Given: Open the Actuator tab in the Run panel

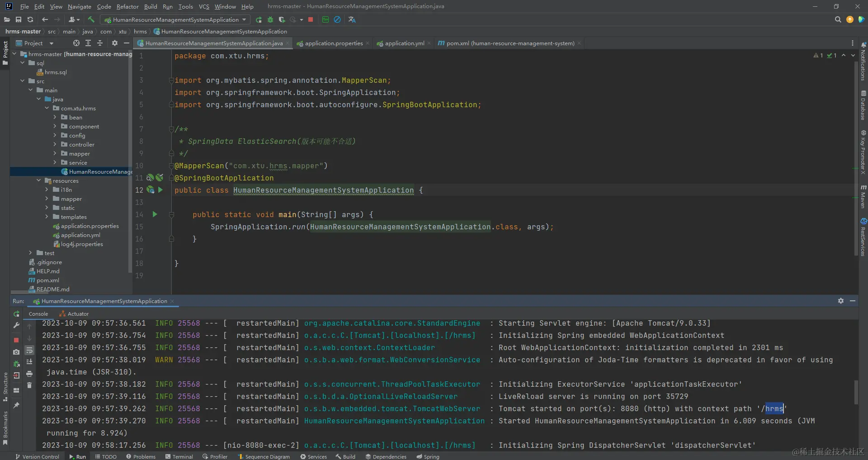Looking at the screenshot, I should coord(78,314).
